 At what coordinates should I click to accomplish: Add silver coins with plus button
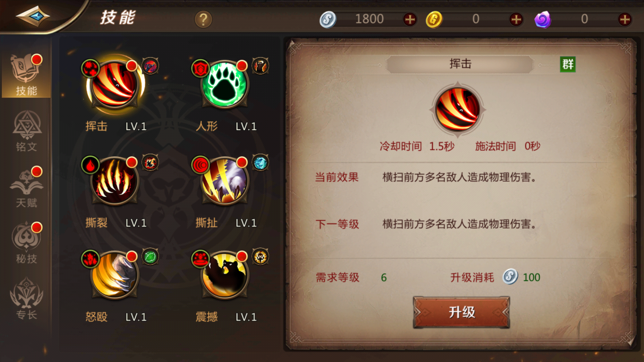pyautogui.click(x=410, y=19)
